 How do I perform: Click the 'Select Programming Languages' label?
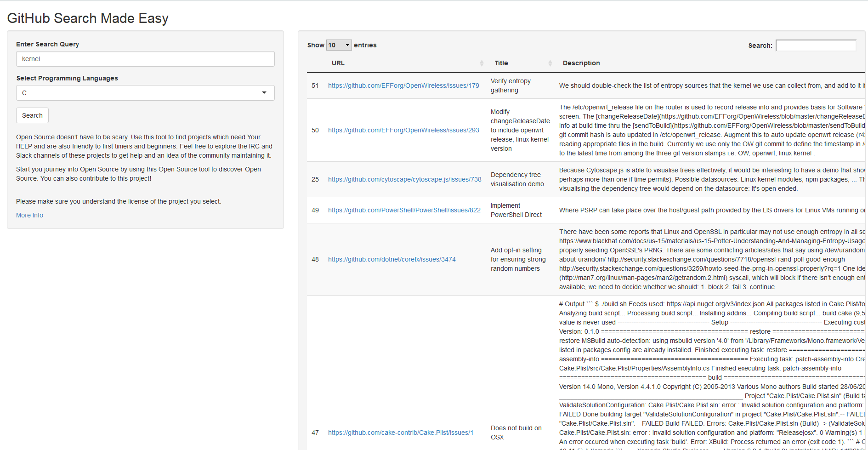(x=67, y=78)
